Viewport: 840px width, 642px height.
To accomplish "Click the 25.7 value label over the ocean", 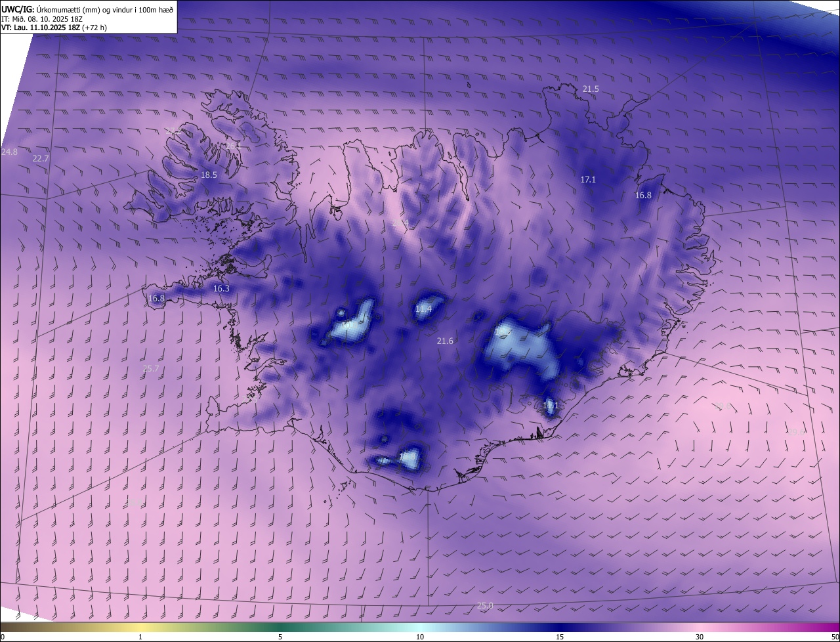I will (x=151, y=369).
